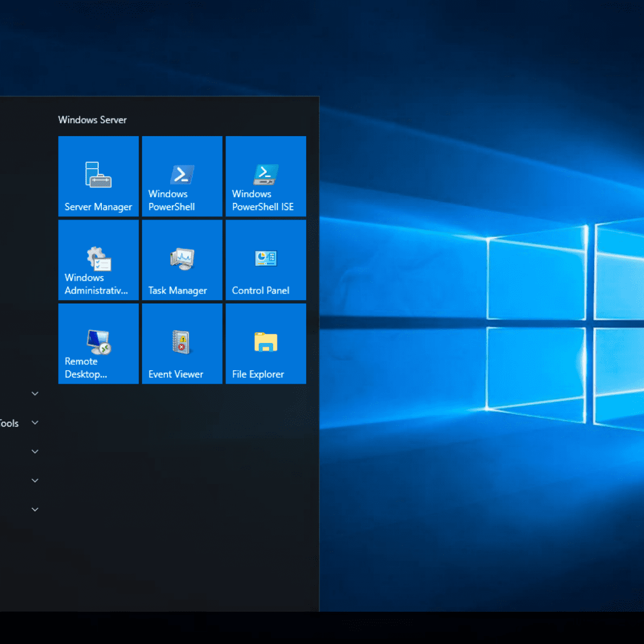
Task: Start Task Manager from its tile
Action: [181, 260]
